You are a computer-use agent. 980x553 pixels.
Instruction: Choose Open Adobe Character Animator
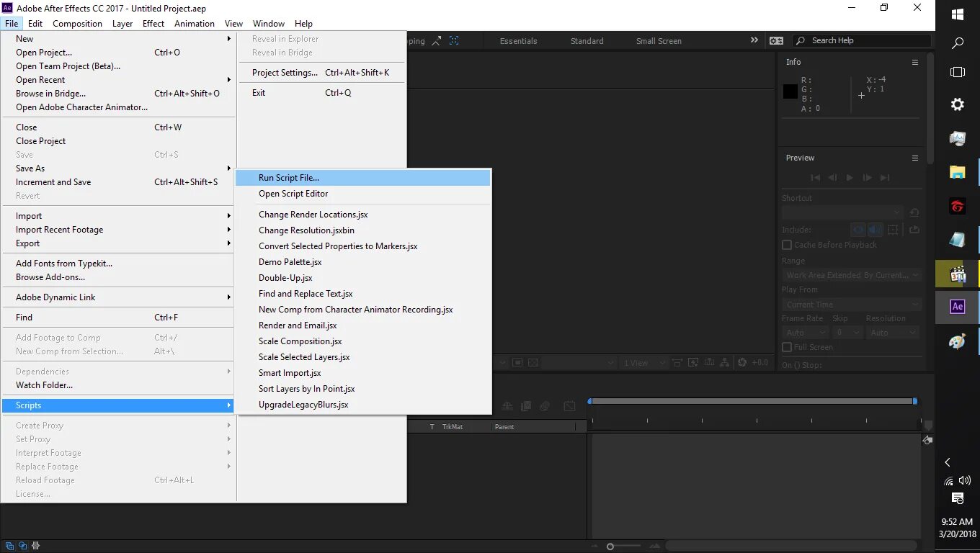coord(118,107)
